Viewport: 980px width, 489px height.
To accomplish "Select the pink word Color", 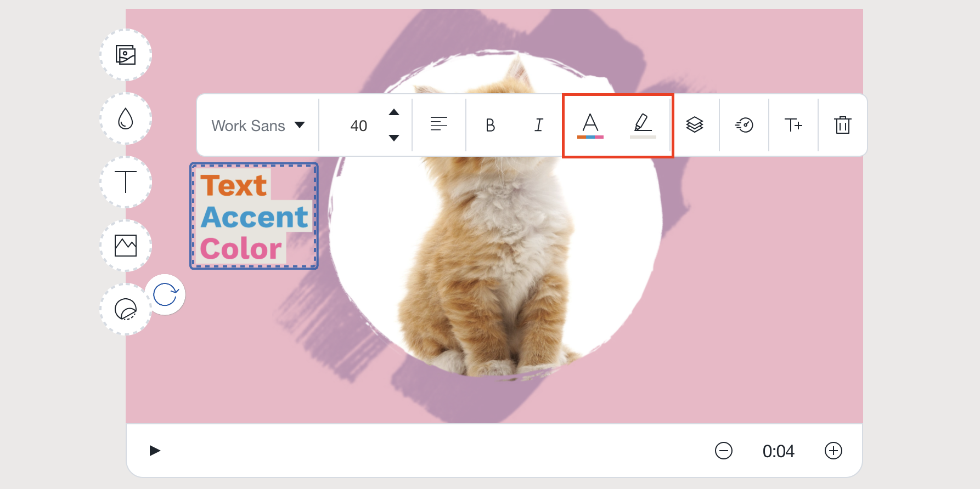I will point(241,249).
